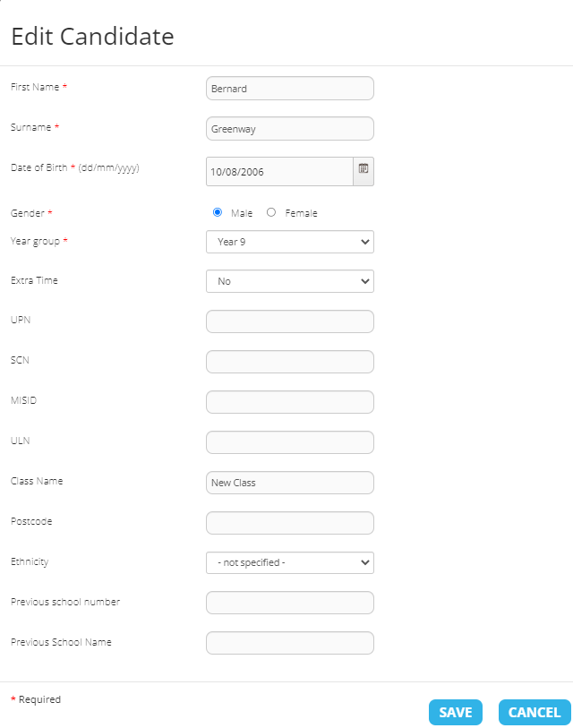Open the Extra Time dropdown
This screenshot has width=573, height=728.
[x=289, y=281]
